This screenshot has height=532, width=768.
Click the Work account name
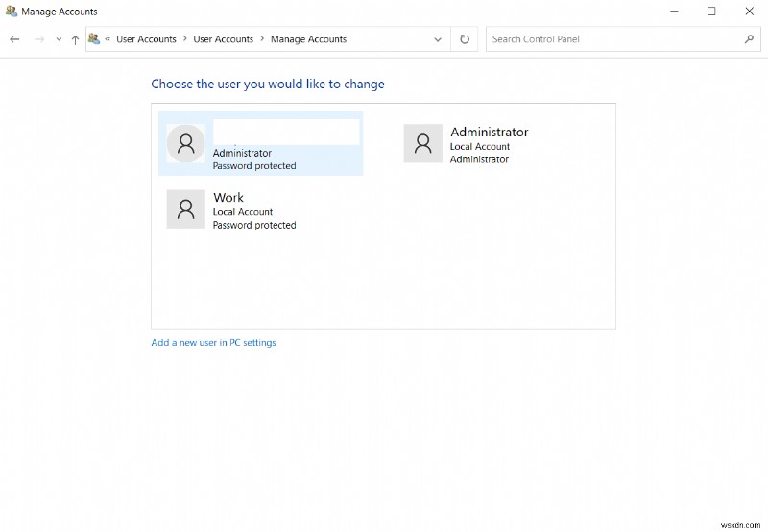228,198
